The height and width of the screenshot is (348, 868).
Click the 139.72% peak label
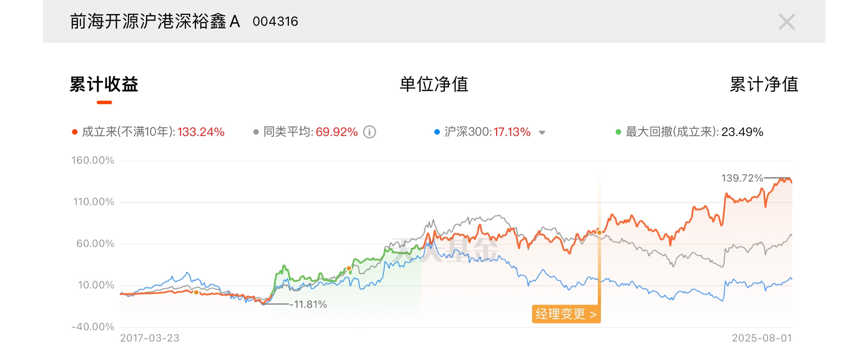tap(742, 178)
